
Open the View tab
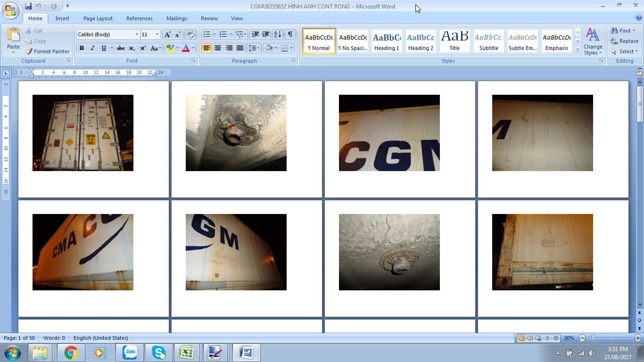click(x=237, y=18)
